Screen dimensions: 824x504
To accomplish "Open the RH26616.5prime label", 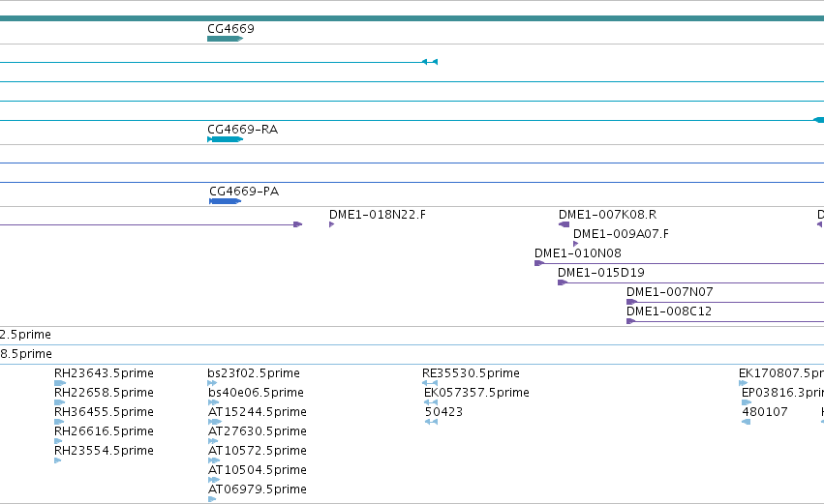I will click(104, 431).
